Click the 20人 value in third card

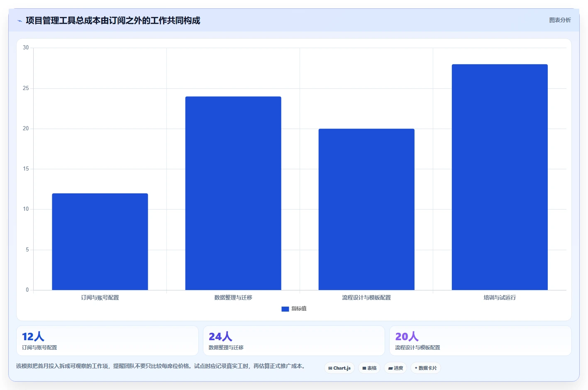pos(407,336)
